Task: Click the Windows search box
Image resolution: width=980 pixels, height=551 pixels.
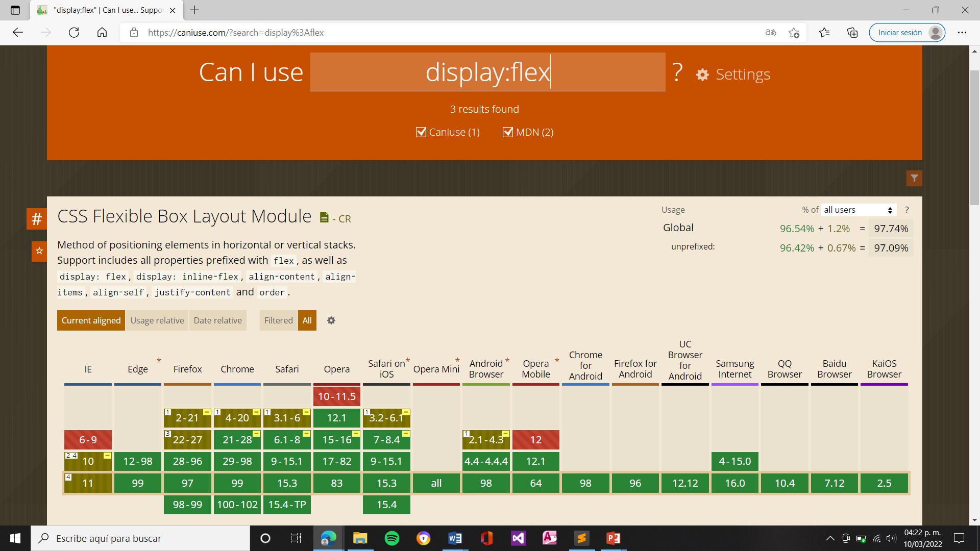Action: (140, 538)
